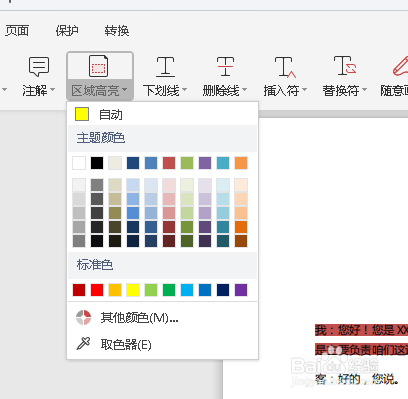Open the 保护 menu tab
The image size is (408, 399).
[67, 31]
